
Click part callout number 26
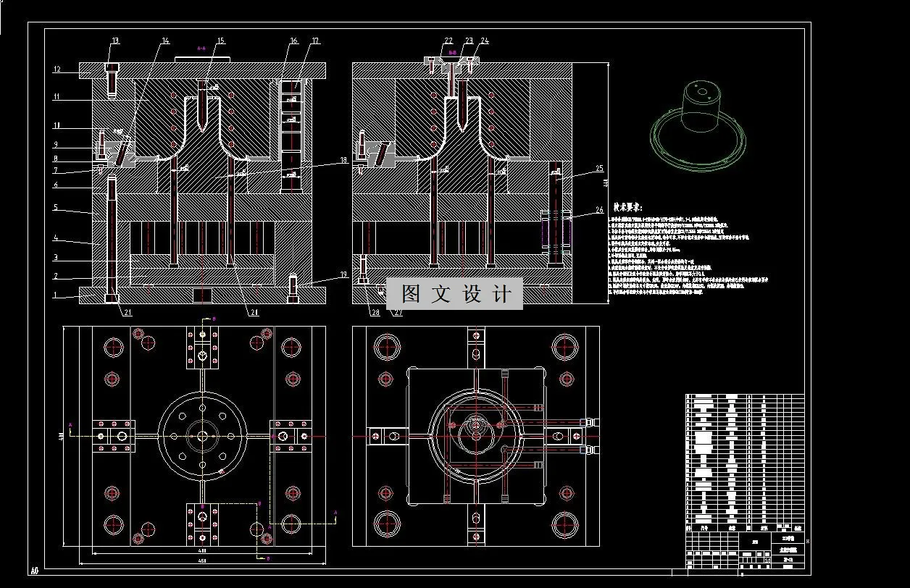coord(599,211)
